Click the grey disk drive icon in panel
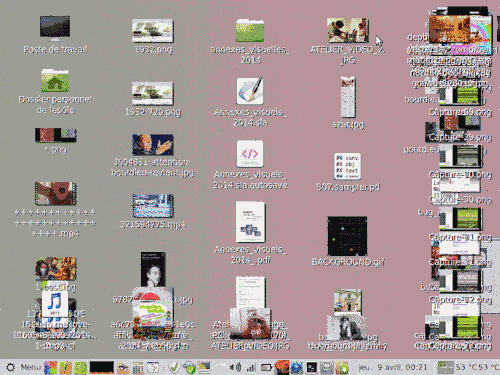The width and height of the screenshot is (500, 375). coord(327,367)
